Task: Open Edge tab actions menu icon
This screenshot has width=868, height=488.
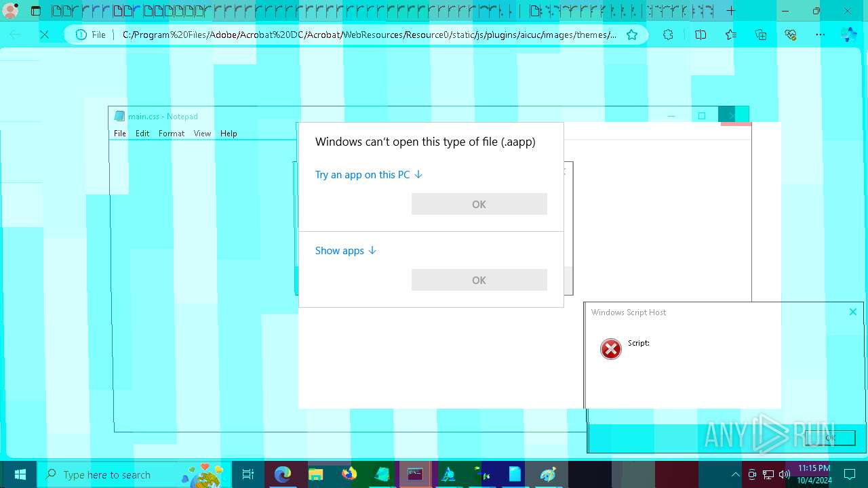Action: pos(36,11)
